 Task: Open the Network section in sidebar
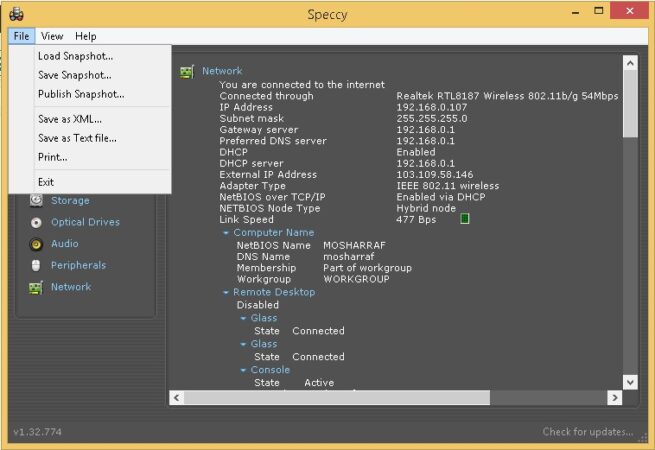click(x=71, y=287)
